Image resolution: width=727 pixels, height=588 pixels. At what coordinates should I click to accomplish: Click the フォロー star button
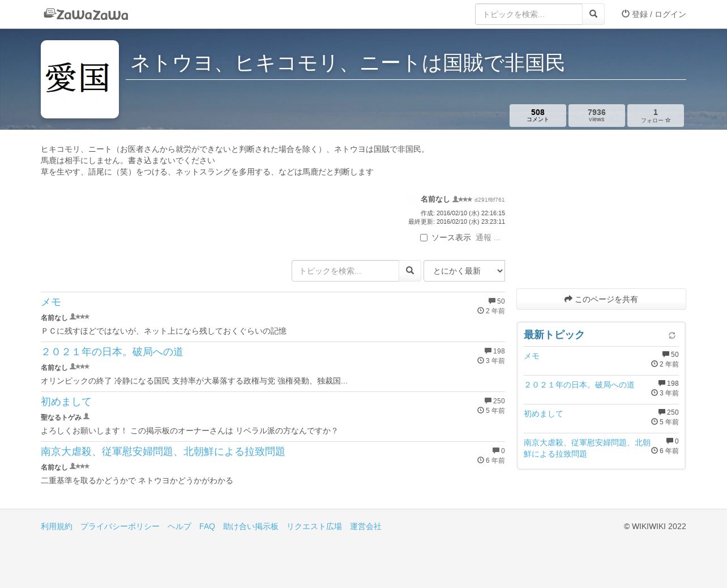(x=655, y=116)
